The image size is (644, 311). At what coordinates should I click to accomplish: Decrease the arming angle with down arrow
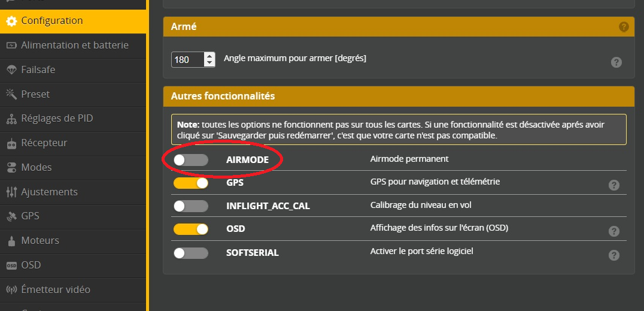coord(209,63)
